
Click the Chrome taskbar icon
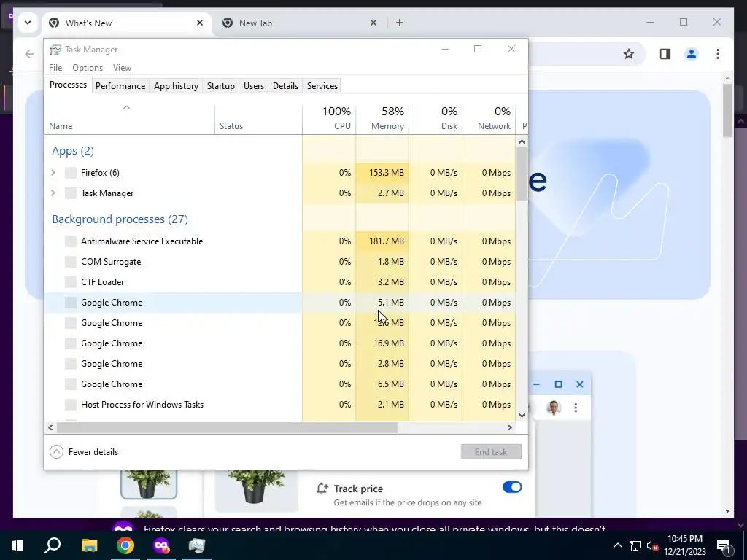point(125,545)
